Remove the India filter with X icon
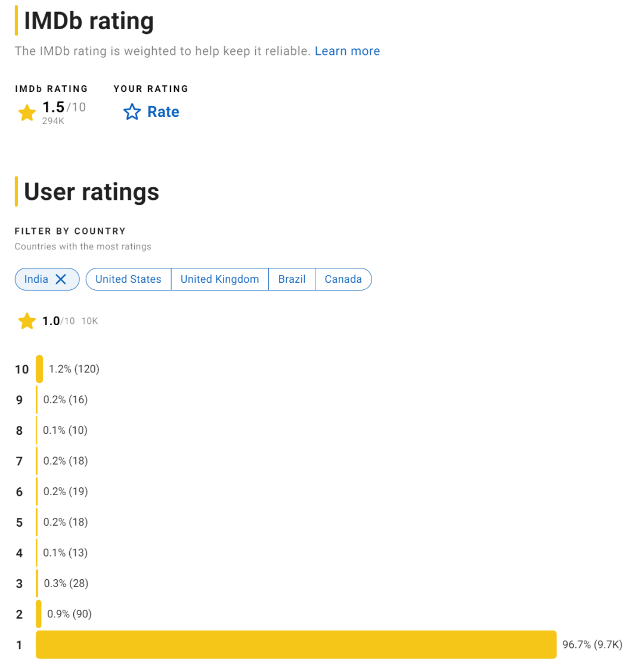The width and height of the screenshot is (644, 664). (x=61, y=279)
